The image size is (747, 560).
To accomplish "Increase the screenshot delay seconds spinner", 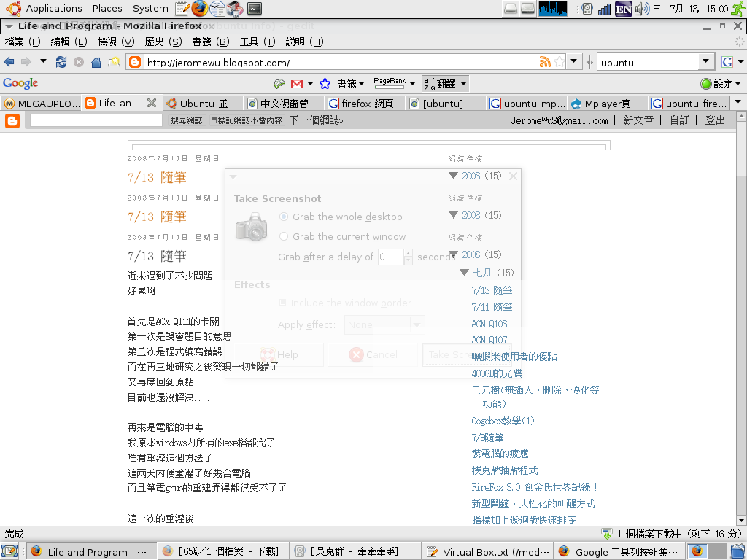I will 409,253.
